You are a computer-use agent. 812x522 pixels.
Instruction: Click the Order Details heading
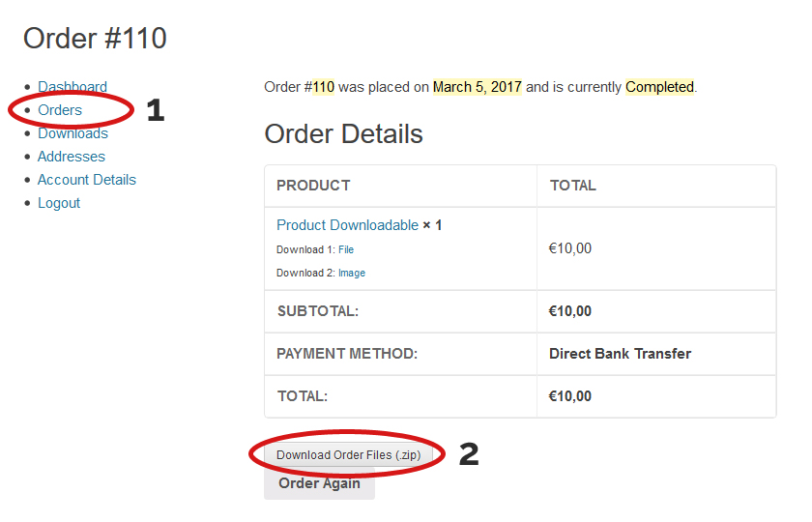coord(343,133)
